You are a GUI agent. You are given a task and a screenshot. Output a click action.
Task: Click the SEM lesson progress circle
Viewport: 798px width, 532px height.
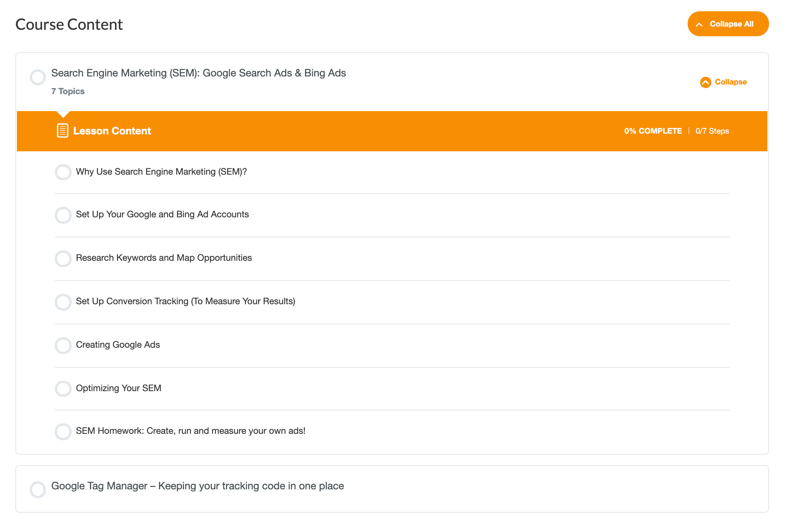38,77
